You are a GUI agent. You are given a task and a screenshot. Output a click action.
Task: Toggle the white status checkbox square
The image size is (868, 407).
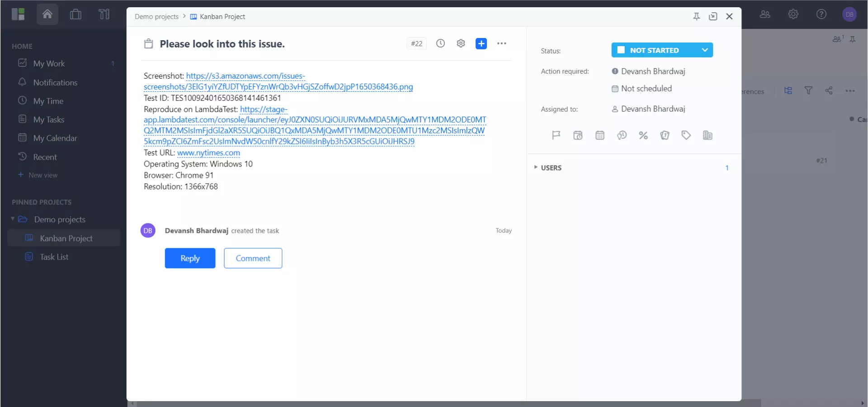[621, 50]
